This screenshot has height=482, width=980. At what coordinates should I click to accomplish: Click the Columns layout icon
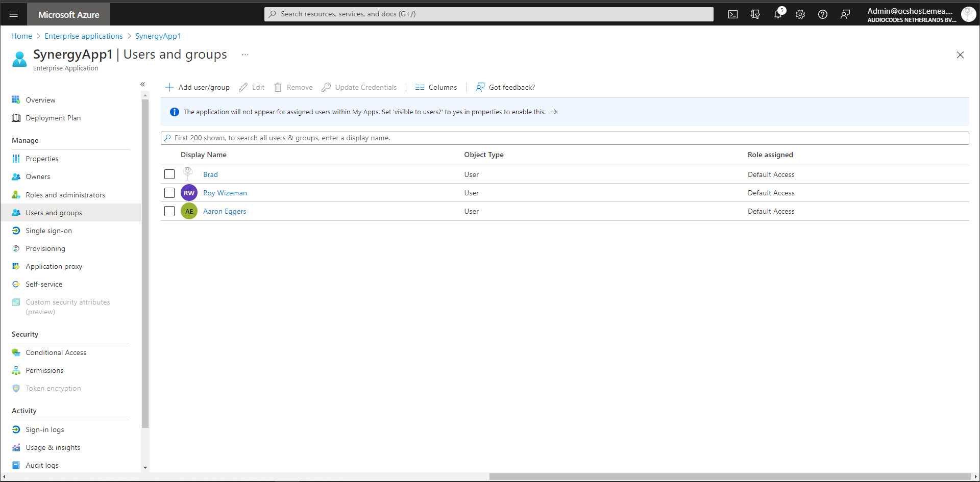[420, 87]
